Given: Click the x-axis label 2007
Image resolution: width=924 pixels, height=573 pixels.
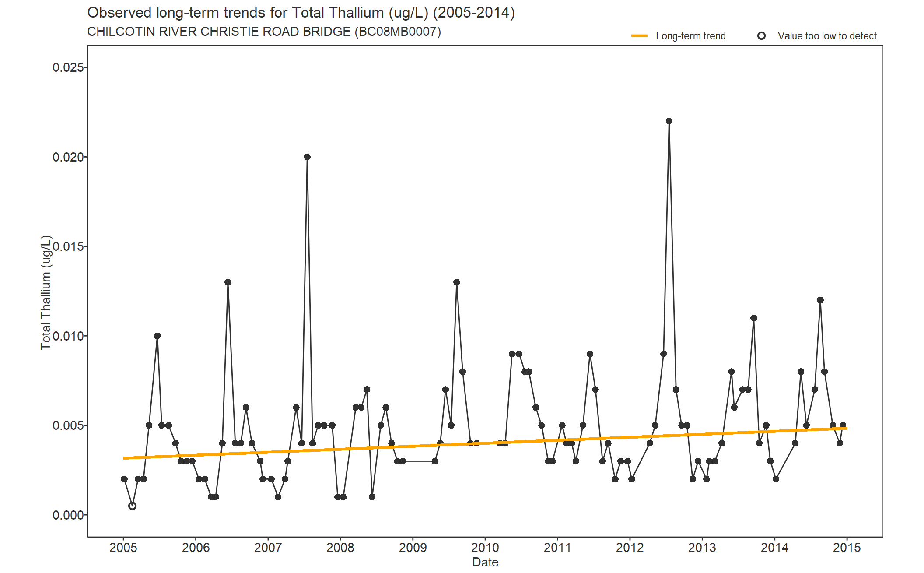Looking at the screenshot, I should 268,548.
